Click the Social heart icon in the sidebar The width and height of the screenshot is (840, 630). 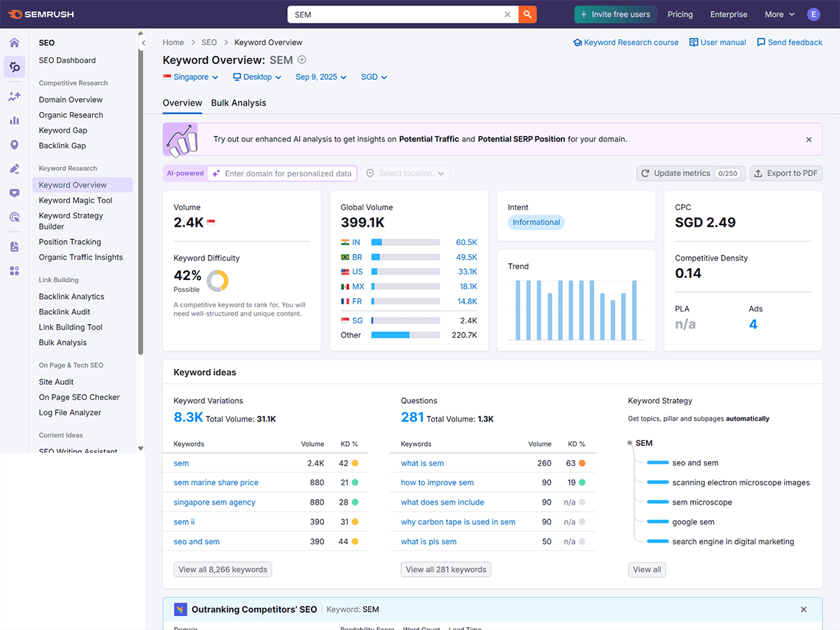click(x=14, y=193)
